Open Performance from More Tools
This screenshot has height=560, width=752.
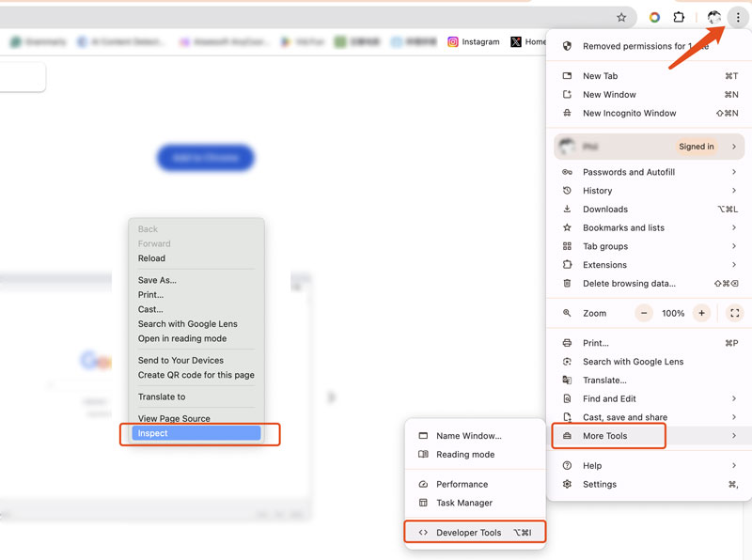[475, 484]
